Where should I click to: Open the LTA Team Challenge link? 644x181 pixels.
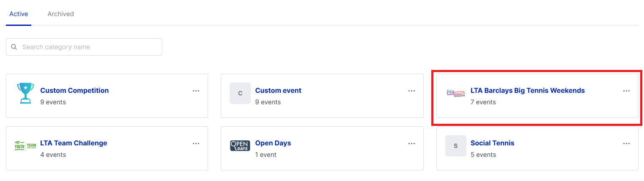74,143
